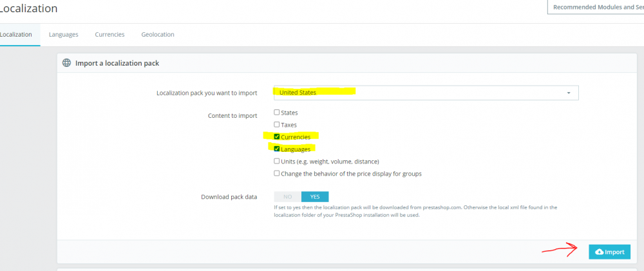Set Download pack data to YES

coord(315,197)
